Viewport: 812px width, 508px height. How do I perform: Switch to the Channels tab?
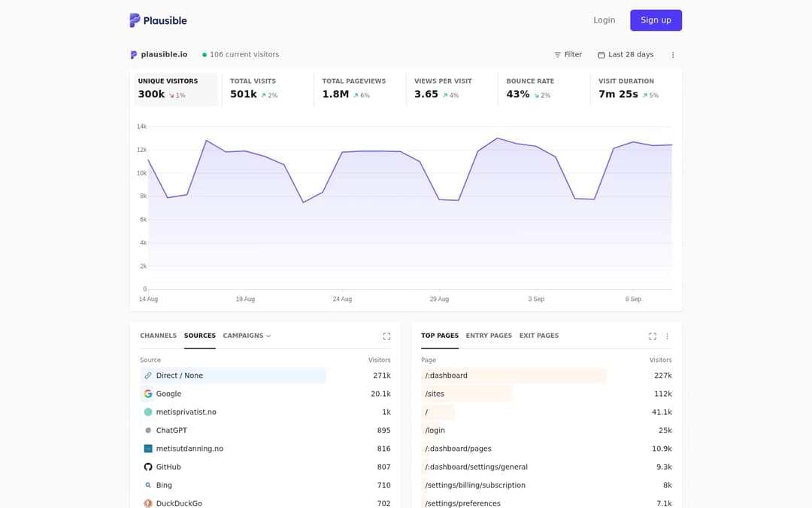pyautogui.click(x=159, y=336)
